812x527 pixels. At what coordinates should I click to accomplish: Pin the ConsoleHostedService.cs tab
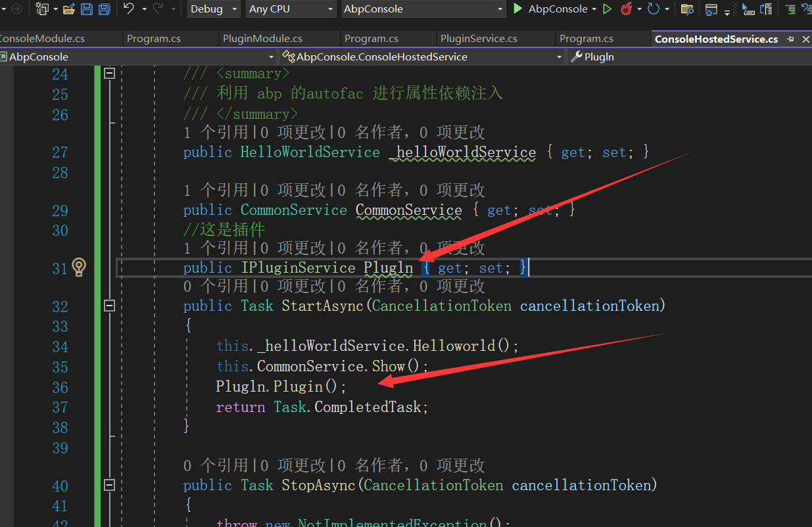[x=791, y=39]
